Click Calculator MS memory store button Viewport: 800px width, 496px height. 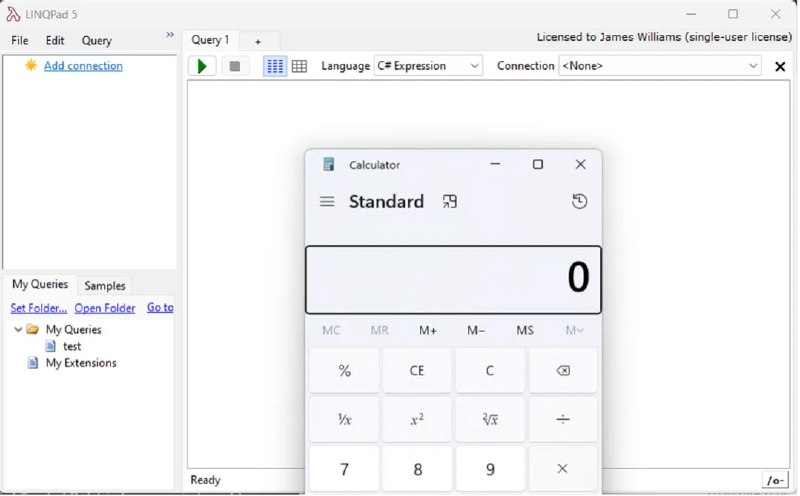click(x=524, y=330)
